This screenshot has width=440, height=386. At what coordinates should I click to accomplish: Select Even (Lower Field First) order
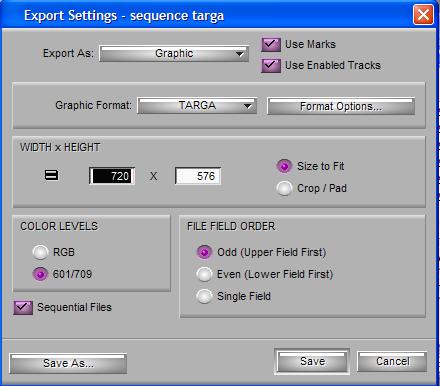(204, 274)
